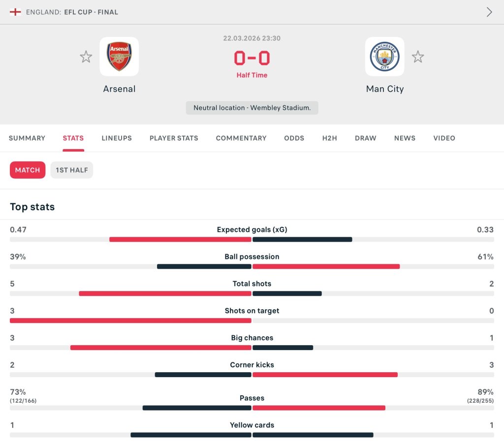Favorite Arsenal with the star icon
Image resolution: width=504 pixels, height=446 pixels.
tap(86, 57)
